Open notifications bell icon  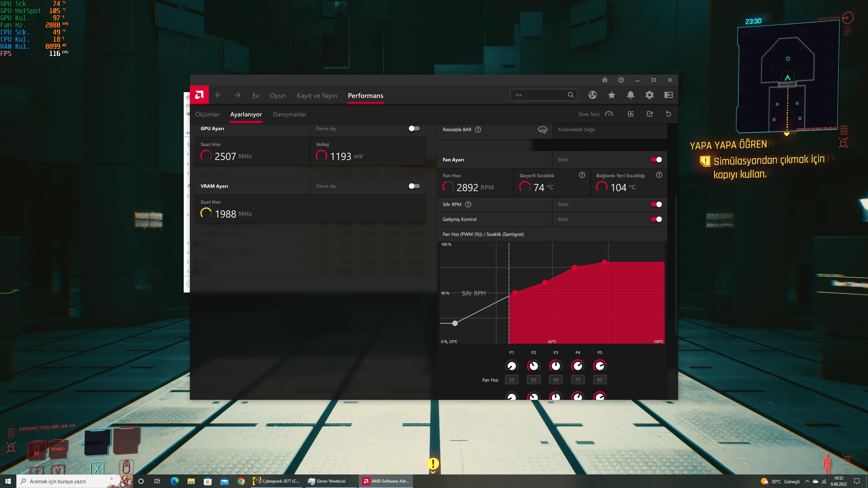tap(630, 95)
